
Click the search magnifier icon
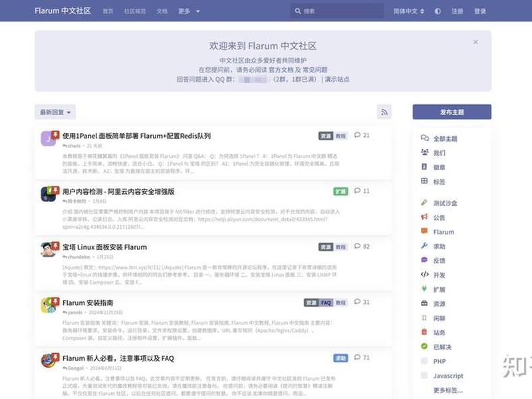pos(297,11)
